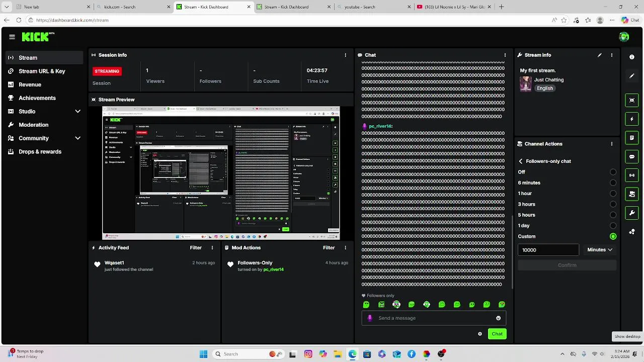The image size is (644, 362).
Task: Click the first green Kick emote in the emote row
Action: 366,304
